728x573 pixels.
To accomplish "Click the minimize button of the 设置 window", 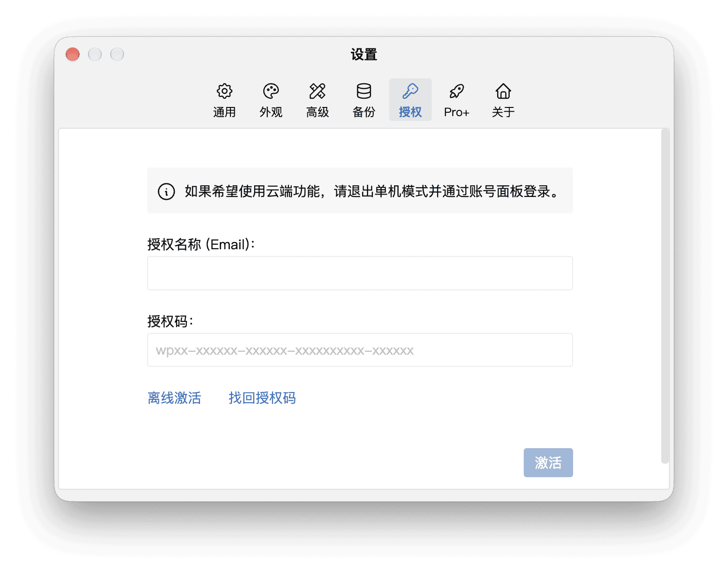I will coord(95,54).
